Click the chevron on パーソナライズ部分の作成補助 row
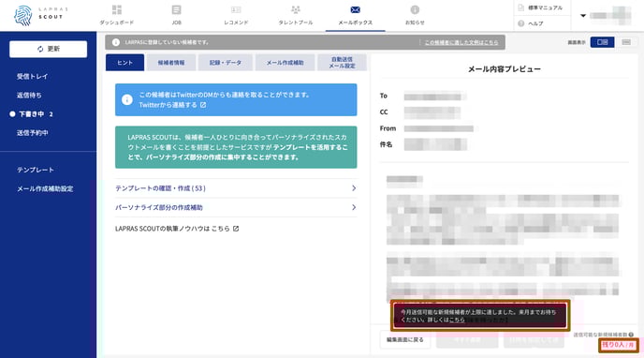This screenshot has height=358, width=644. click(x=354, y=207)
